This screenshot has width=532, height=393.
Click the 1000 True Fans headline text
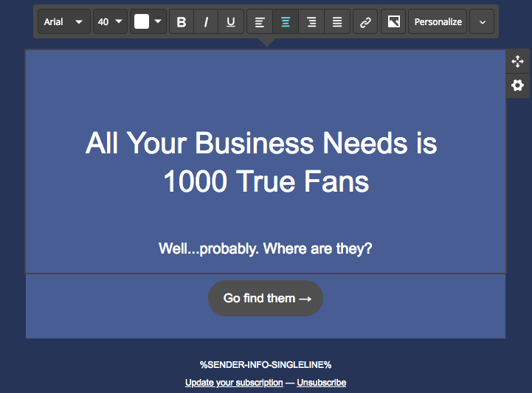pos(266,181)
